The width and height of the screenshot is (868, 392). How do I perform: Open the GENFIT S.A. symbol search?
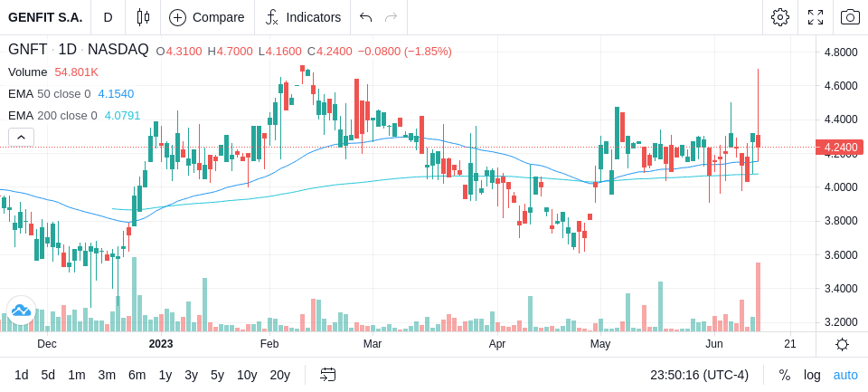coord(45,17)
